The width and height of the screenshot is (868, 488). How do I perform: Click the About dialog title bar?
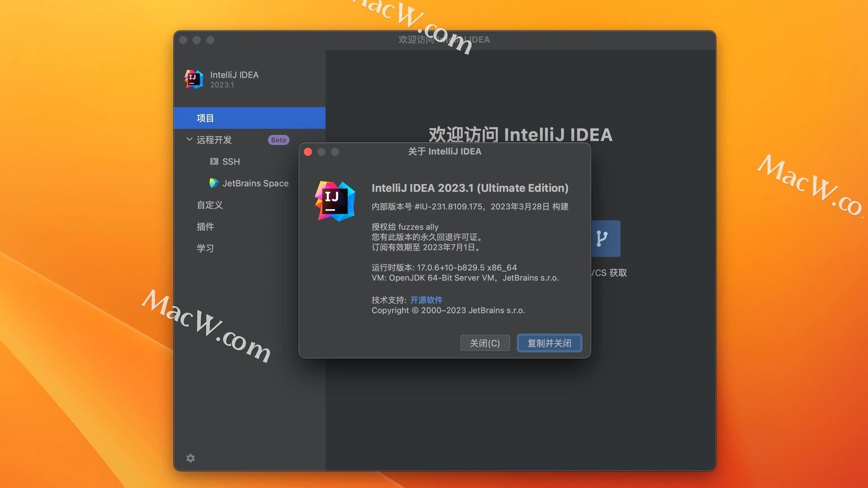(x=444, y=151)
